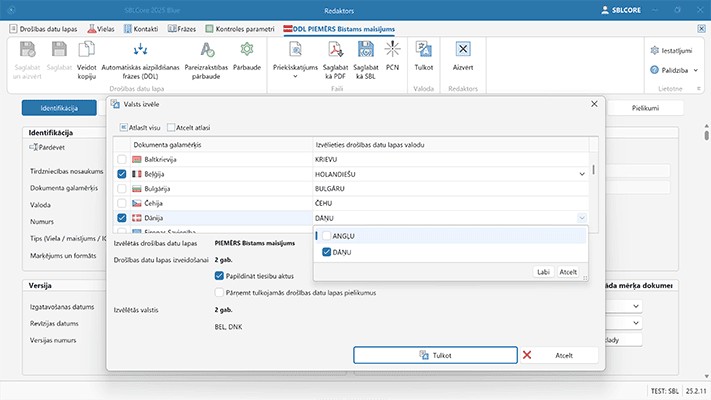
Task: Uncheck the Beļģija country checkbox
Action: tap(123, 174)
